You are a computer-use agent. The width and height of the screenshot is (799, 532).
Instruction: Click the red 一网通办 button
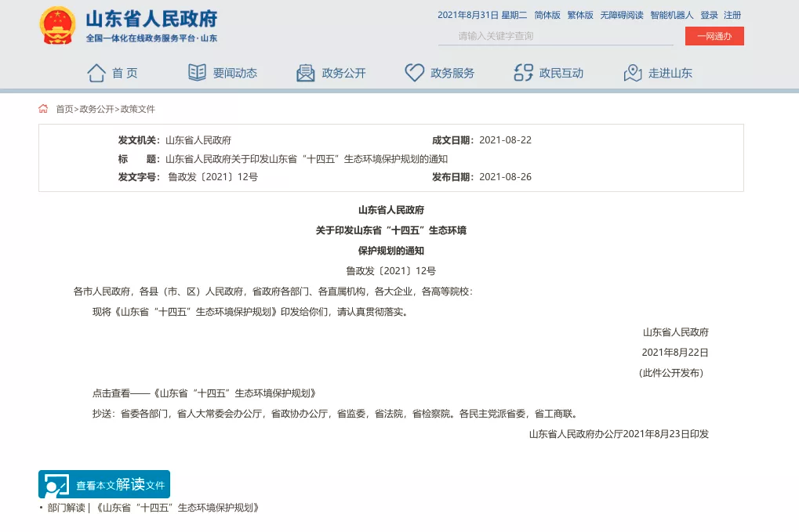(714, 36)
